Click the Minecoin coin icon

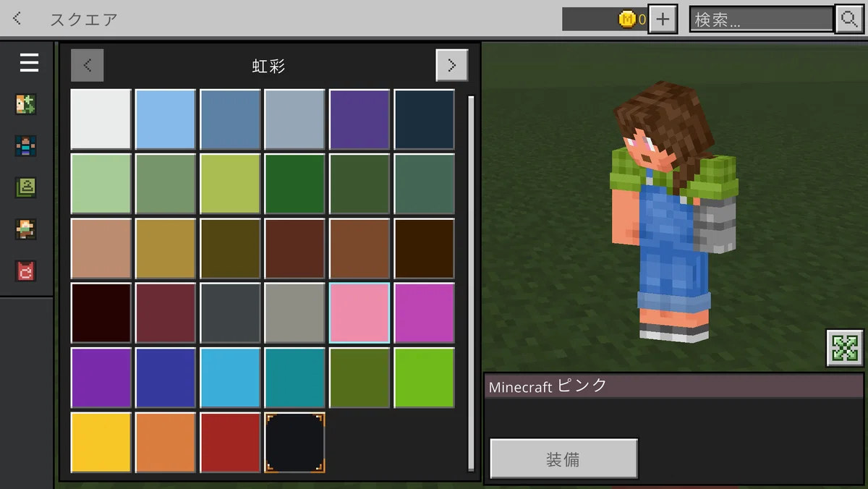pyautogui.click(x=627, y=20)
